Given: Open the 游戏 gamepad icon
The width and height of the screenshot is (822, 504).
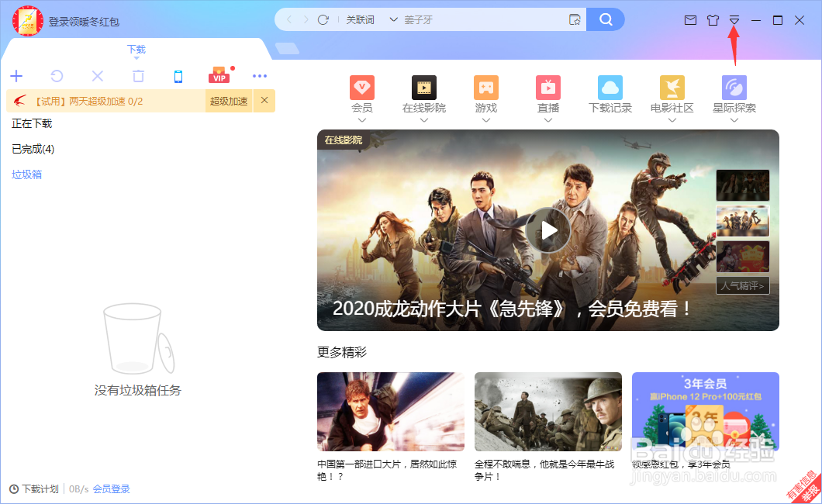Looking at the screenshot, I should [x=486, y=88].
